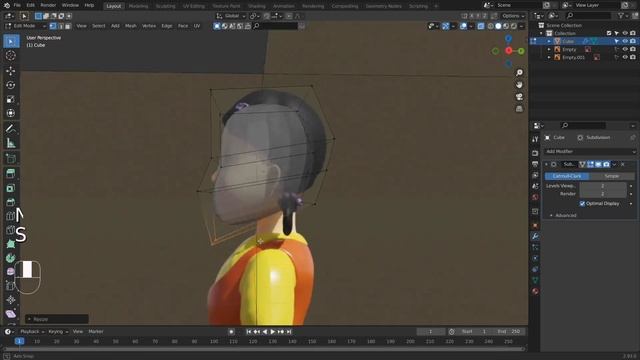This screenshot has height=360, width=640.
Task: Enable face select mode
Action: point(68,26)
